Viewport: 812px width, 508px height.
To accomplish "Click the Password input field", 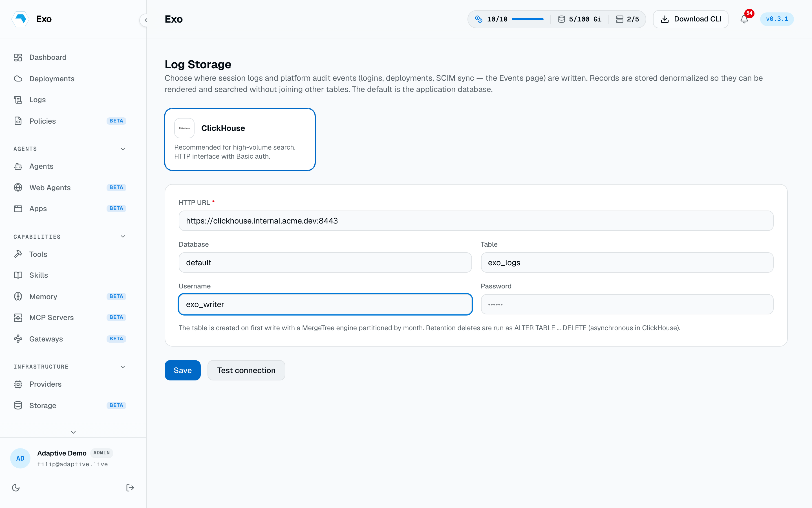I will [627, 305].
